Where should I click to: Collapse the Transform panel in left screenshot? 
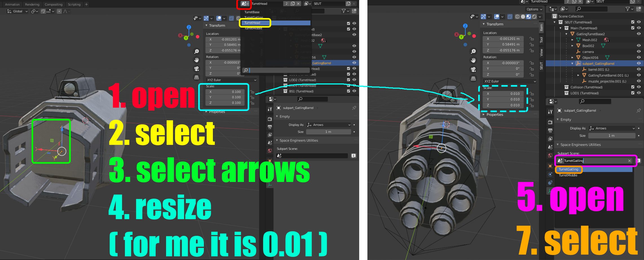pyautogui.click(x=206, y=26)
